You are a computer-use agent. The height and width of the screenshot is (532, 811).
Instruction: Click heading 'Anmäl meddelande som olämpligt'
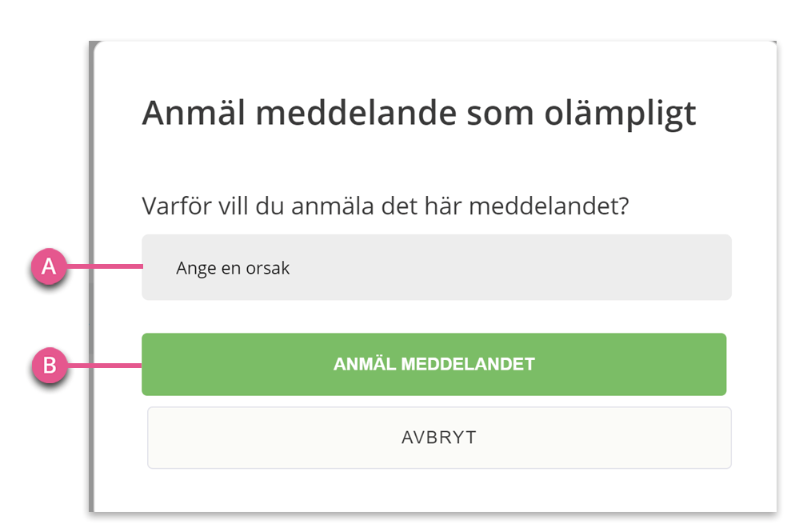pos(419,113)
